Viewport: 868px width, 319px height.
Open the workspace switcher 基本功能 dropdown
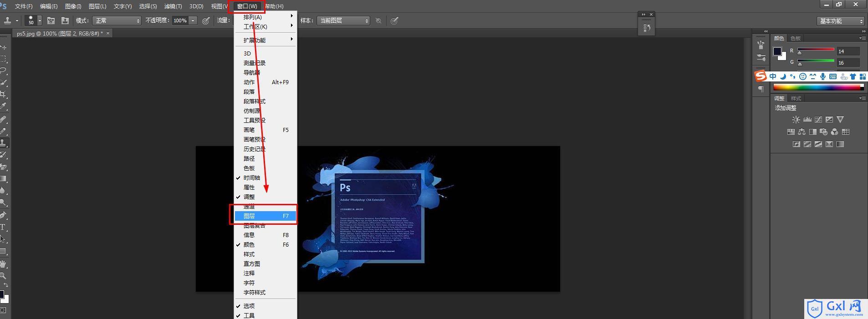click(840, 21)
